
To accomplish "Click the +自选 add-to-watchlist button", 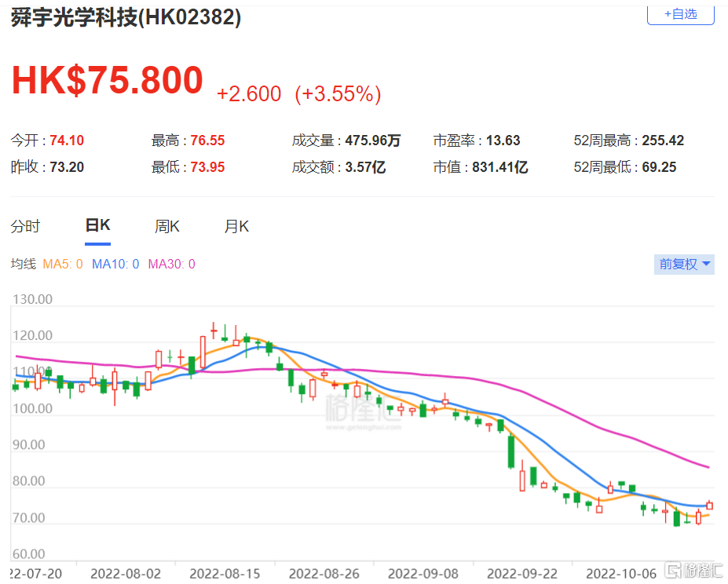I will click(x=680, y=14).
